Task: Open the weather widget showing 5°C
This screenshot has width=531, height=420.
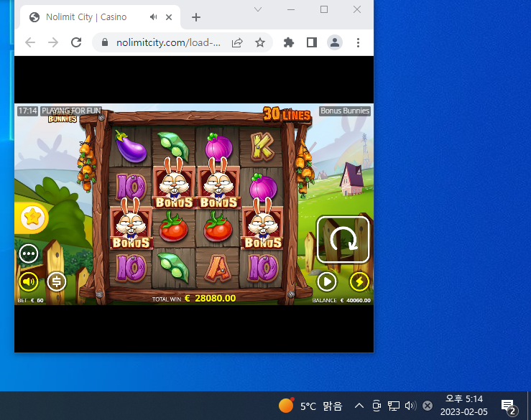Action: pyautogui.click(x=310, y=406)
